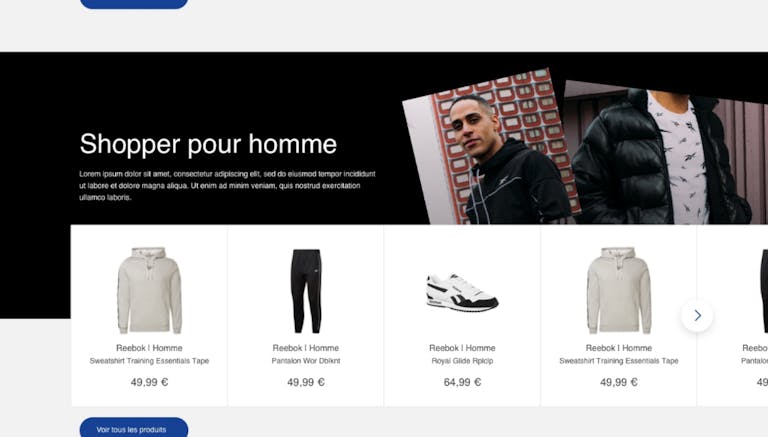
Task: Click Reebok | Homme label above sneaker title
Action: click(x=462, y=348)
